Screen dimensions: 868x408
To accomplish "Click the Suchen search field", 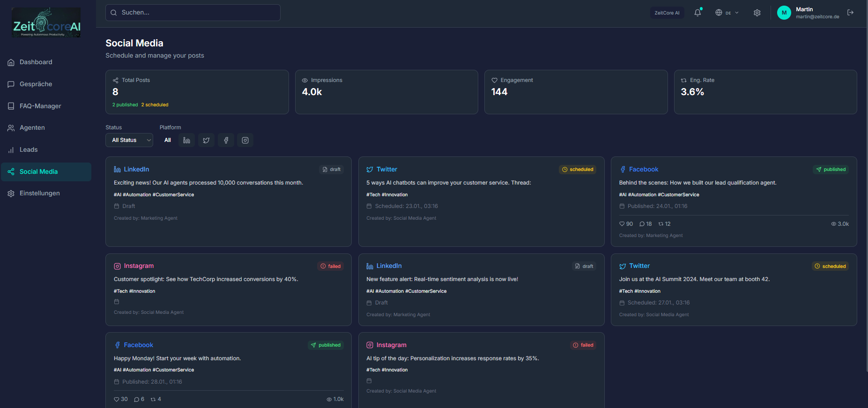I will pyautogui.click(x=193, y=13).
